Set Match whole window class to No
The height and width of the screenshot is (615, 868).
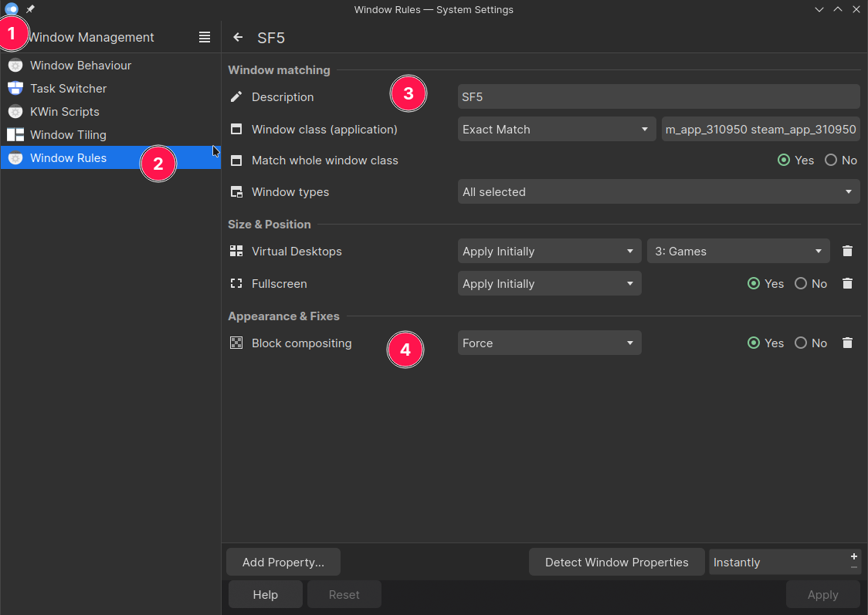pos(841,161)
